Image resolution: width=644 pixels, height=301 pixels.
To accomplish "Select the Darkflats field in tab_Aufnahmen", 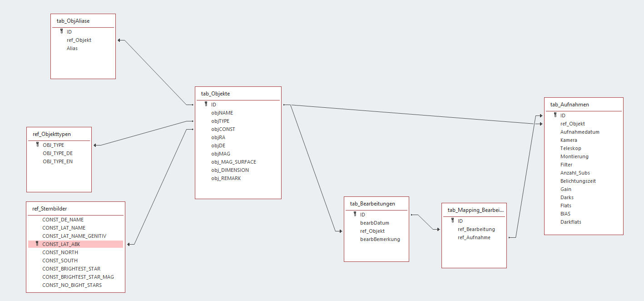I will 571,222.
